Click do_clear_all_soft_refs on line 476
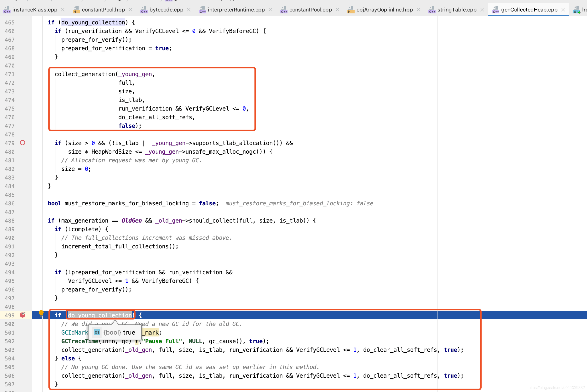Screen dimensions: 587x392 [x=155, y=117]
